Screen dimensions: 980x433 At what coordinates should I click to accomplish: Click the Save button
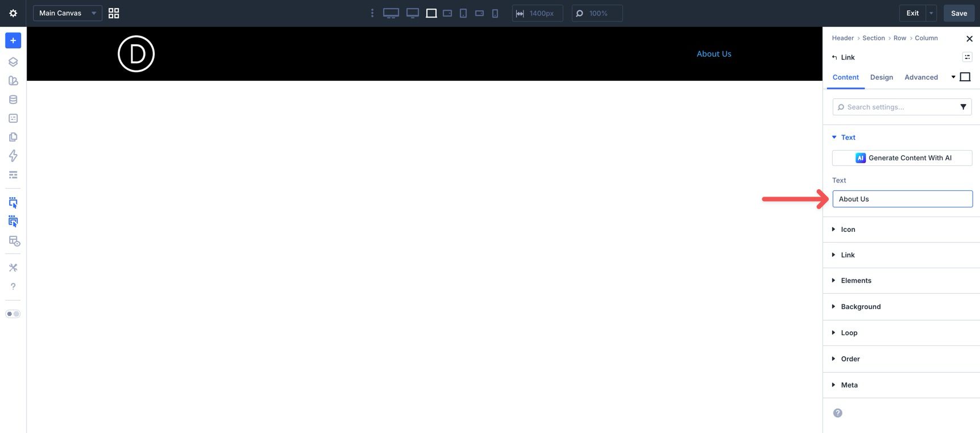tap(959, 13)
